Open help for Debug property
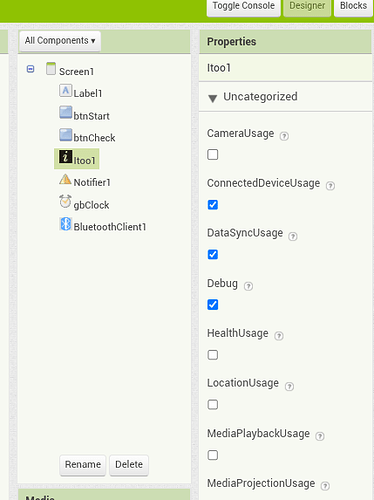The image size is (374, 500). click(248, 286)
